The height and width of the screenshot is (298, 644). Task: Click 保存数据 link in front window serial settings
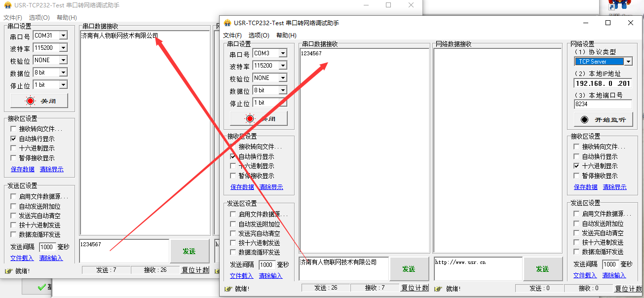click(x=242, y=187)
